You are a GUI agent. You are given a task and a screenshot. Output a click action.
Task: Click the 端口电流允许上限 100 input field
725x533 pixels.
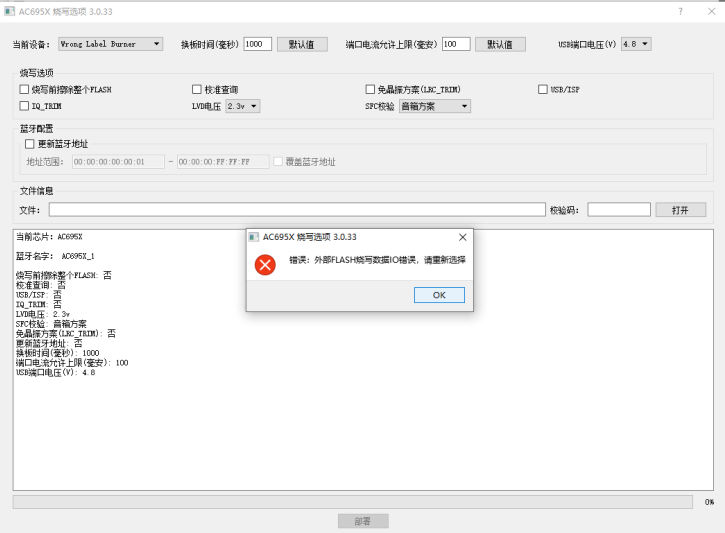coord(456,44)
